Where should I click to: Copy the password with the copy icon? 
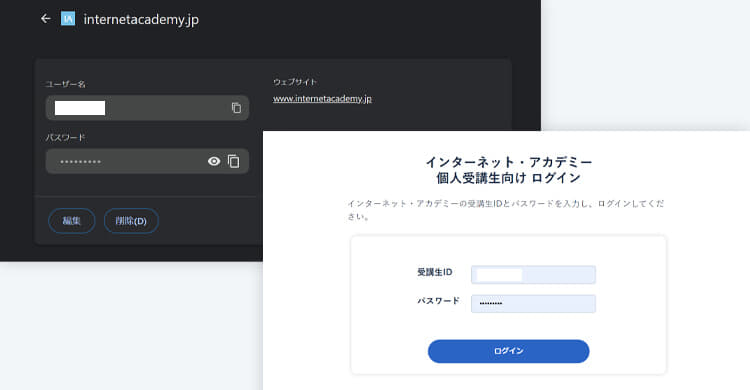[233, 161]
